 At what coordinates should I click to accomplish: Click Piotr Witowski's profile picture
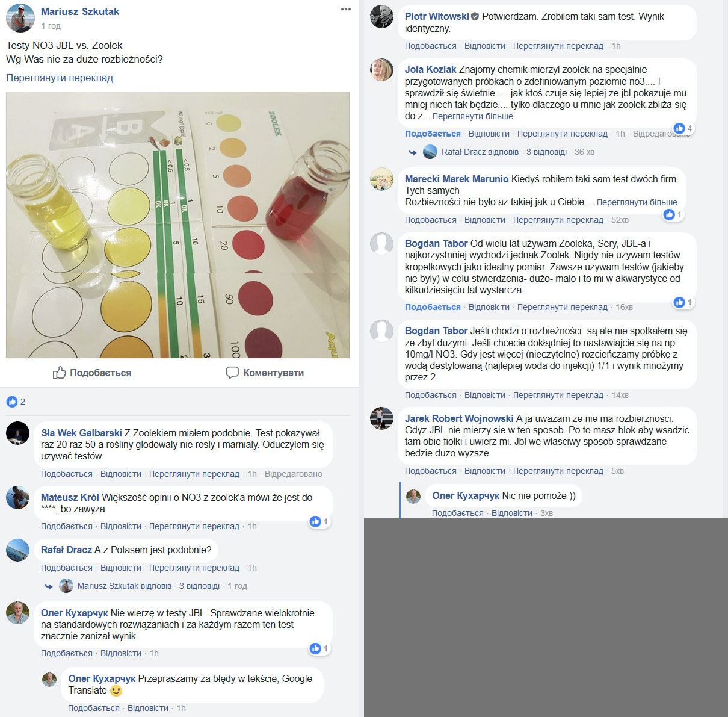point(381,17)
